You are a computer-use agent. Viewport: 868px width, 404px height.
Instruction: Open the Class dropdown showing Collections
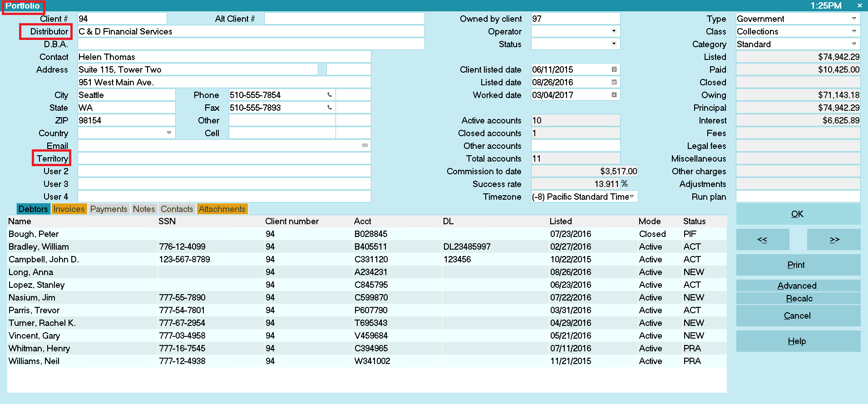pyautogui.click(x=854, y=31)
